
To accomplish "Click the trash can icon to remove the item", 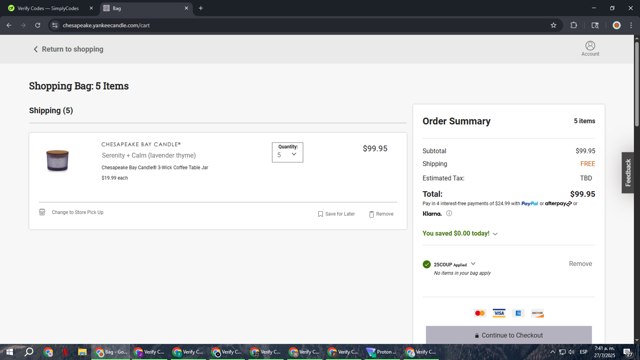I will 371,214.
